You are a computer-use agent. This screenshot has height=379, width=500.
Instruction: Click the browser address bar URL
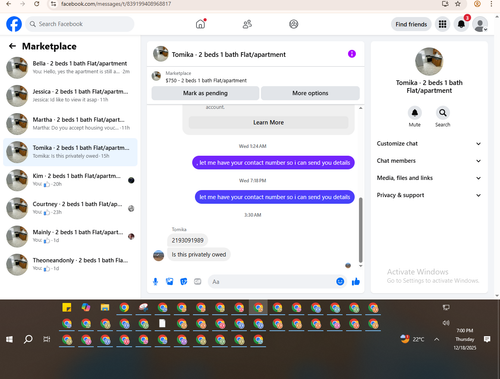coord(116,4)
